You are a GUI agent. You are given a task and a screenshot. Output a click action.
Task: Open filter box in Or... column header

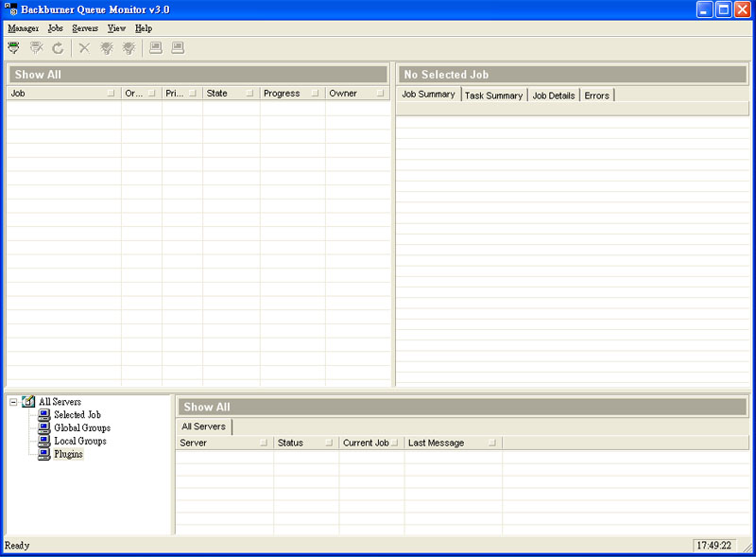coord(152,94)
